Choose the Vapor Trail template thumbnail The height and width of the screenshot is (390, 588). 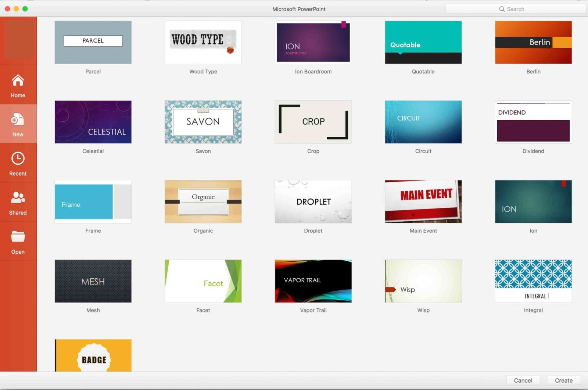coord(313,281)
